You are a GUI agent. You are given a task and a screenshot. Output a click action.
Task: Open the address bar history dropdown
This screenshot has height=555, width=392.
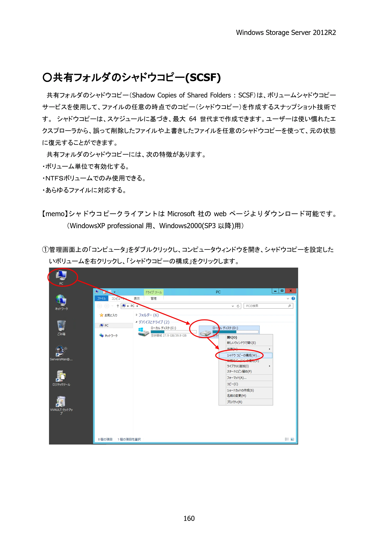pyautogui.click(x=233, y=306)
